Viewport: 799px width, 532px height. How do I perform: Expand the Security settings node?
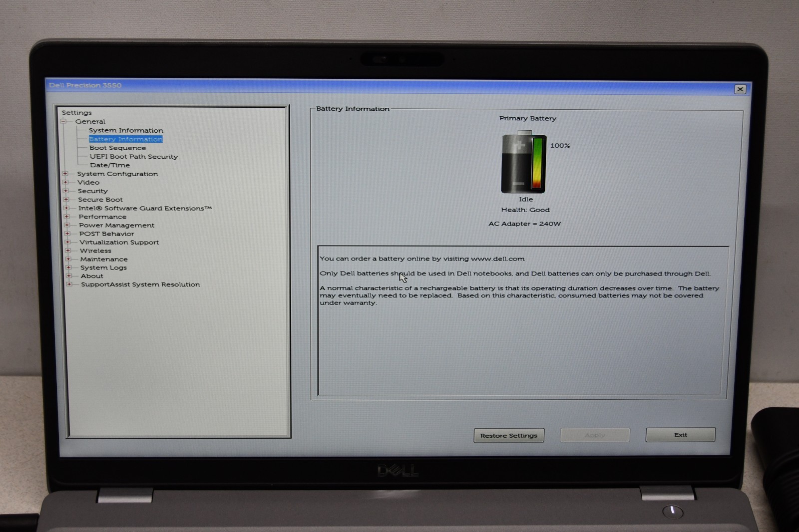tap(65, 191)
